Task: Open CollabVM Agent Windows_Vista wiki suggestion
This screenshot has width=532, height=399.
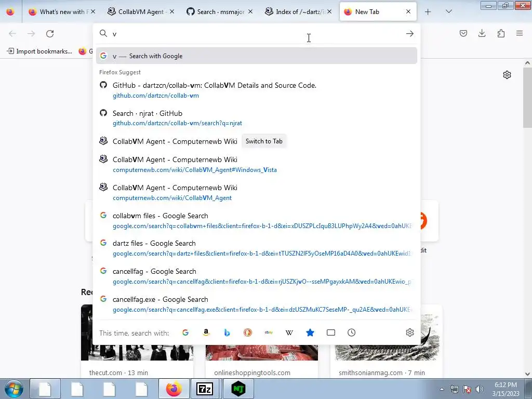Action: tap(256, 164)
